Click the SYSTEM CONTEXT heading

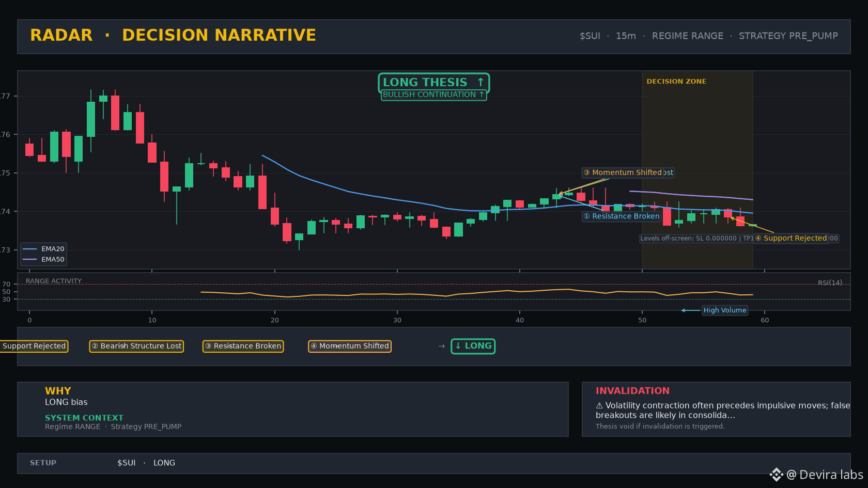pos(84,418)
